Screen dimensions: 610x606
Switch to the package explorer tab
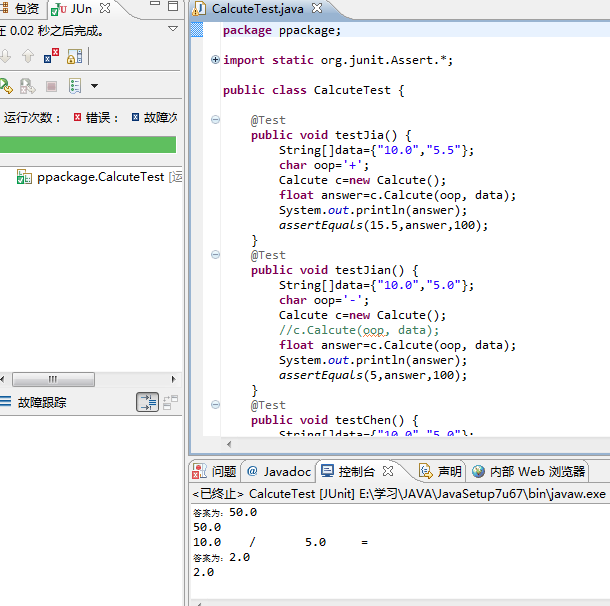tap(22, 9)
